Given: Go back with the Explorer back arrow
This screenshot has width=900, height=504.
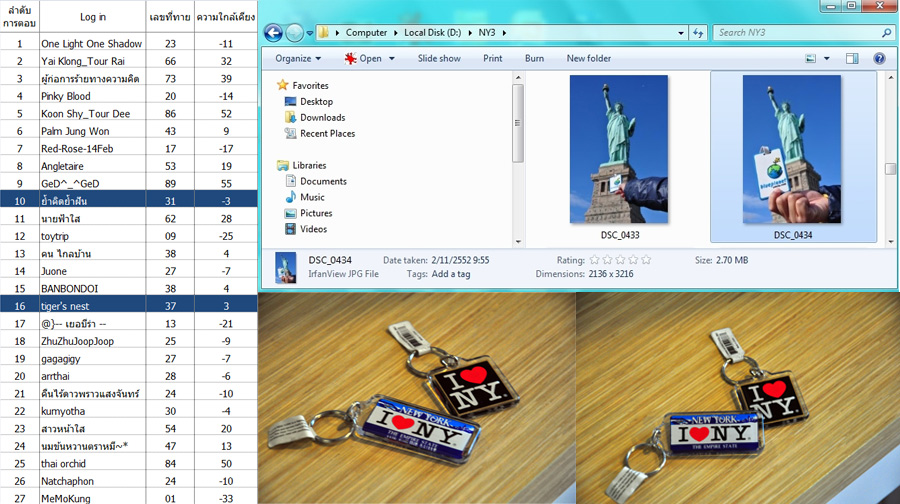Looking at the screenshot, I should pyautogui.click(x=273, y=33).
